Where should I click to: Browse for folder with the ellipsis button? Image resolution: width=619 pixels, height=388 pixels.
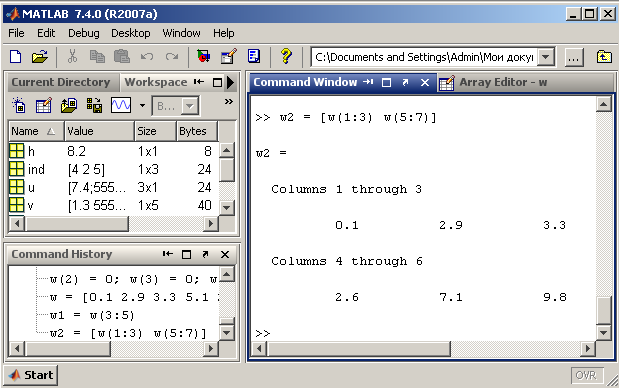[x=574, y=58]
